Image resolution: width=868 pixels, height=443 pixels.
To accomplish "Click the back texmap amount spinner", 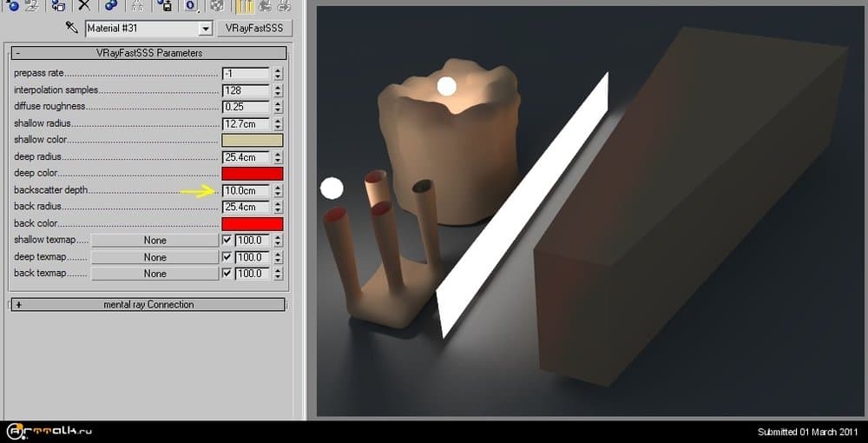I will [278, 274].
